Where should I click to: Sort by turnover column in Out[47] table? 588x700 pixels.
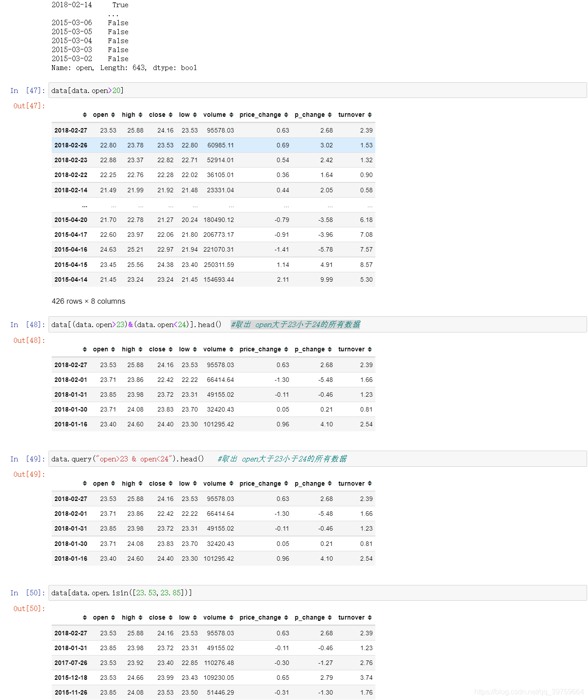(x=370, y=115)
